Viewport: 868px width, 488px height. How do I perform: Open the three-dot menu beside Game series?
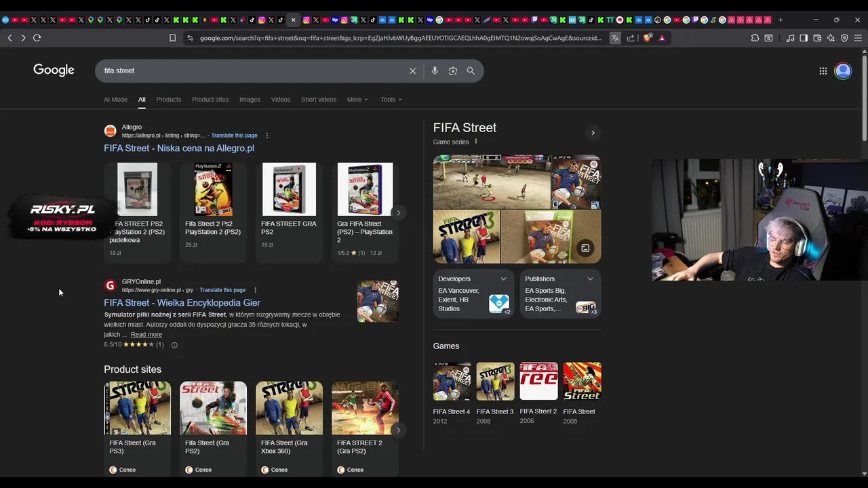click(475, 142)
